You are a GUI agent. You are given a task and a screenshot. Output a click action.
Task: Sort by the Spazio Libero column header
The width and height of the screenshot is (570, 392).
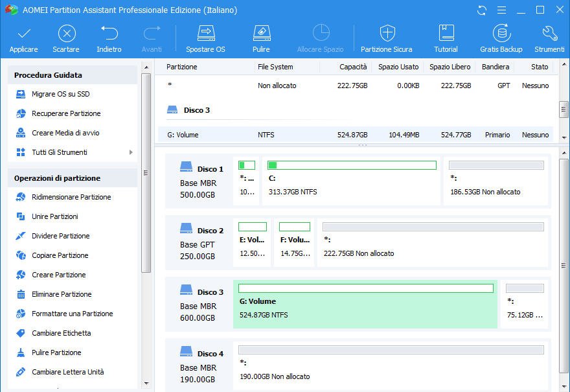click(450, 67)
